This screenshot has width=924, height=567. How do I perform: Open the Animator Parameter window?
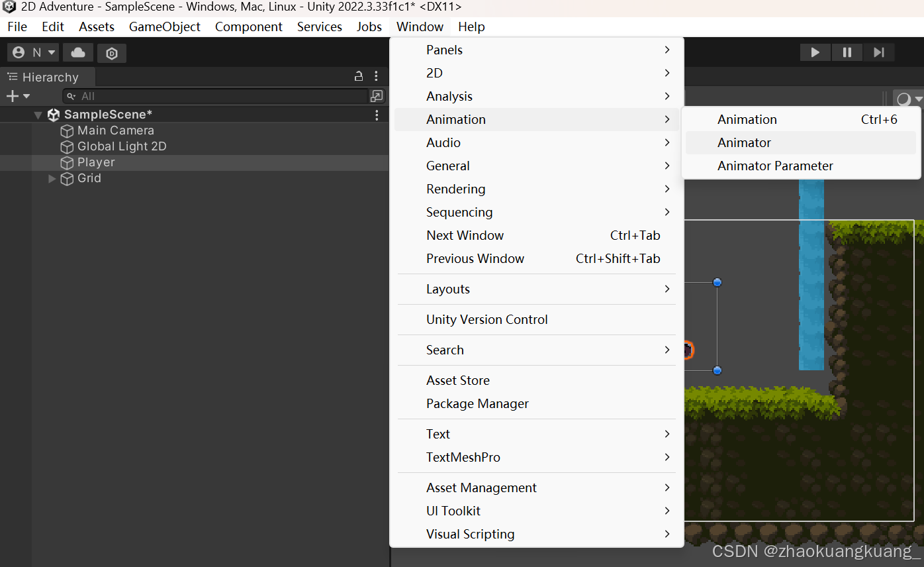click(801, 166)
